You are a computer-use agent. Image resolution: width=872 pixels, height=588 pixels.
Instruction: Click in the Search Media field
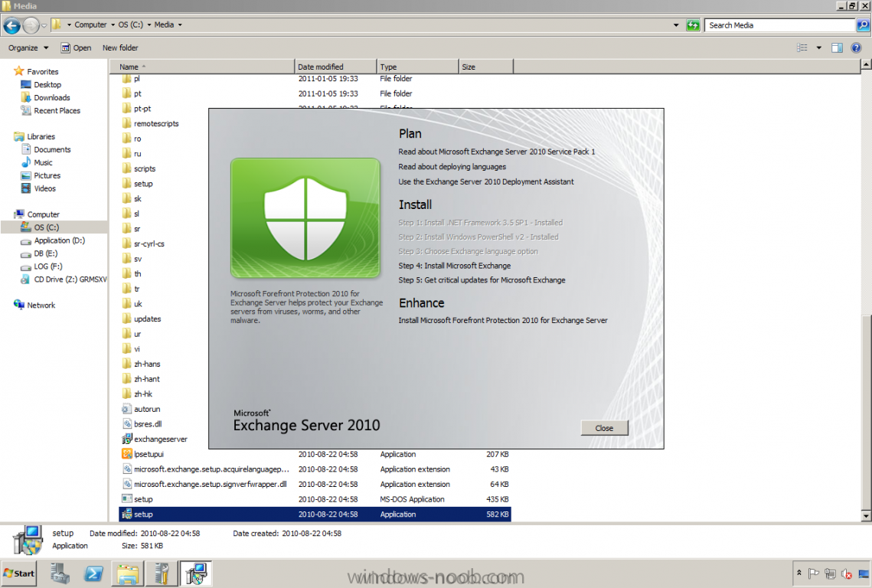[780, 25]
